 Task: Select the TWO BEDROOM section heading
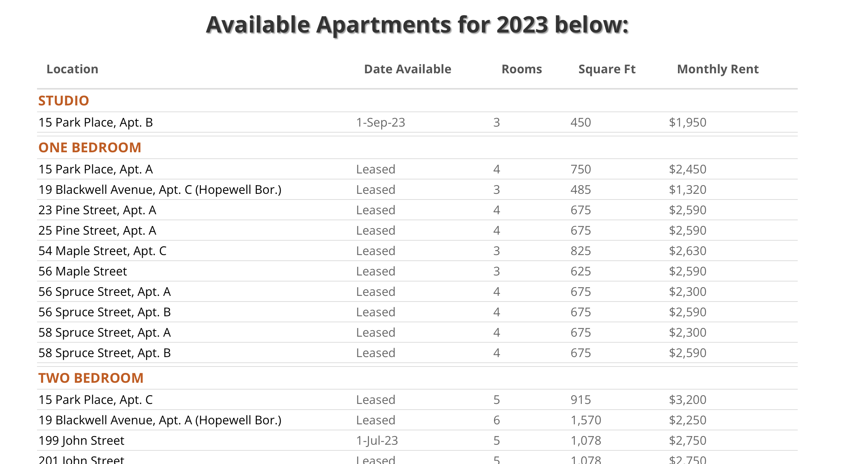[91, 378]
